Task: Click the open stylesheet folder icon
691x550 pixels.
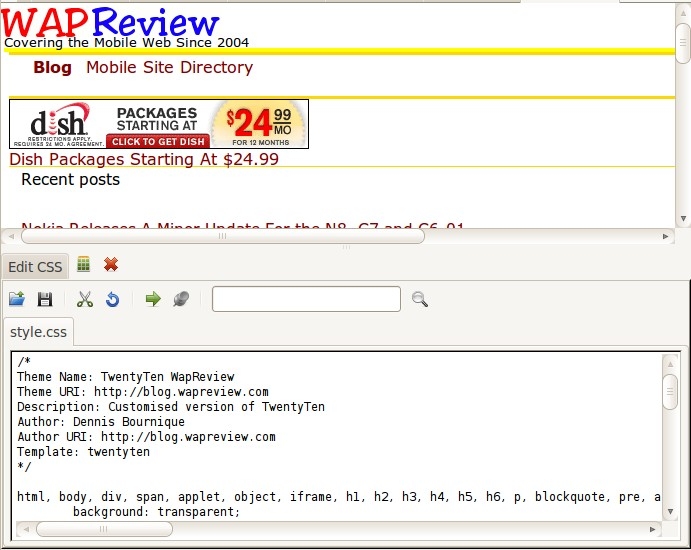Action: 17,299
